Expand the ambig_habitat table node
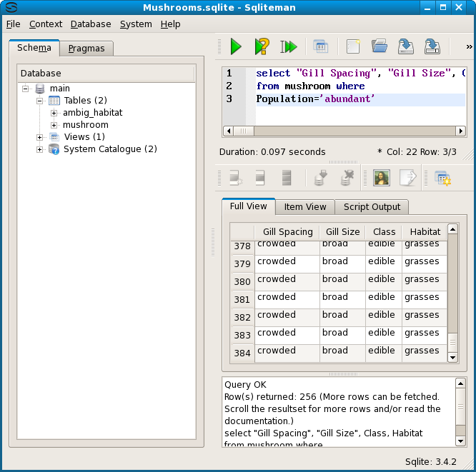The width and height of the screenshot is (476, 472). pos(54,113)
